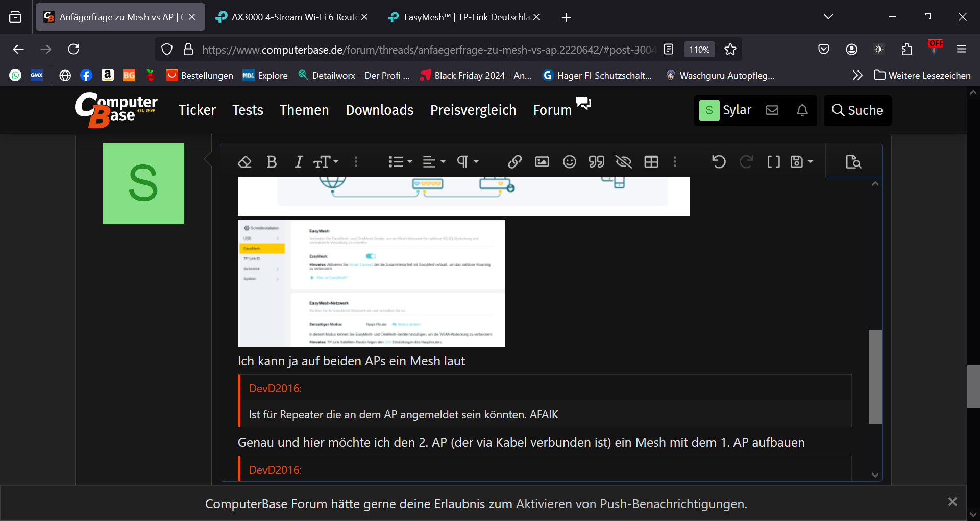Viewport: 980px width, 521px height.
Task: Click the URL address field
Action: 428,50
